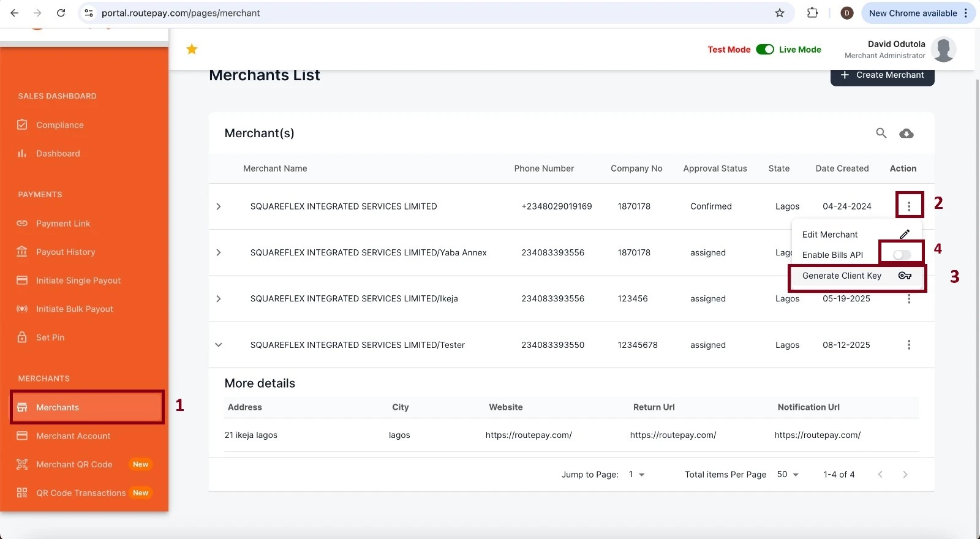Select Payout History from the sidebar
This screenshot has height=539, width=980.
click(66, 252)
